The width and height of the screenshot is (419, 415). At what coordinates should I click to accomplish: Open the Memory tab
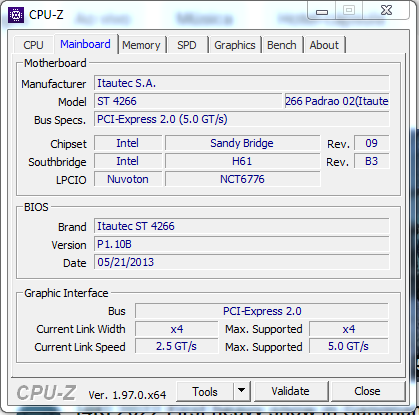click(x=141, y=45)
